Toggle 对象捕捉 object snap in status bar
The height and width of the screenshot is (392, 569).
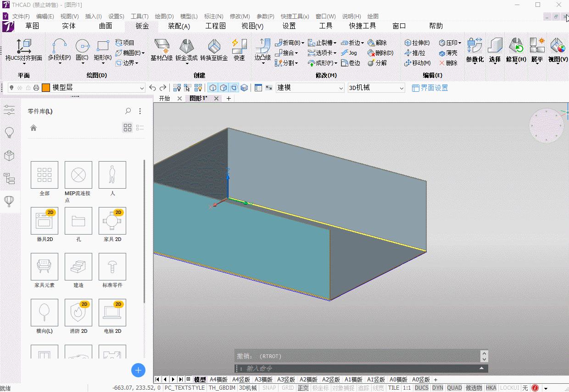tap(343, 388)
